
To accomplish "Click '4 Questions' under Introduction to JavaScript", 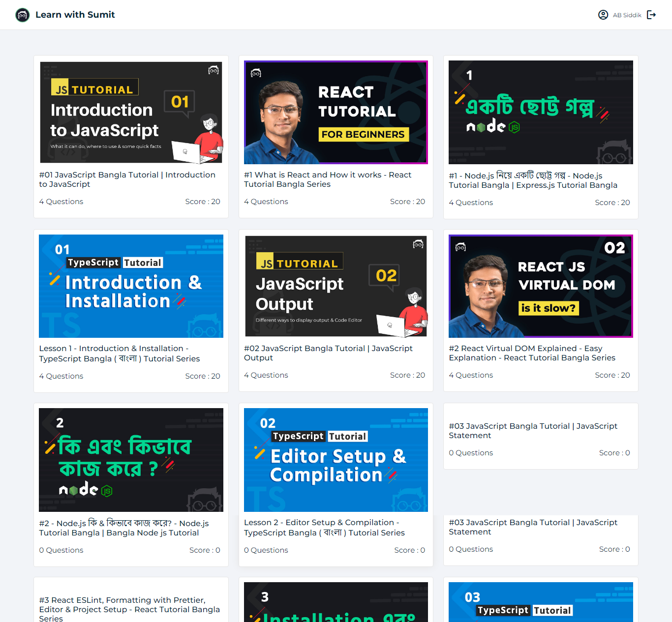I will (x=61, y=202).
